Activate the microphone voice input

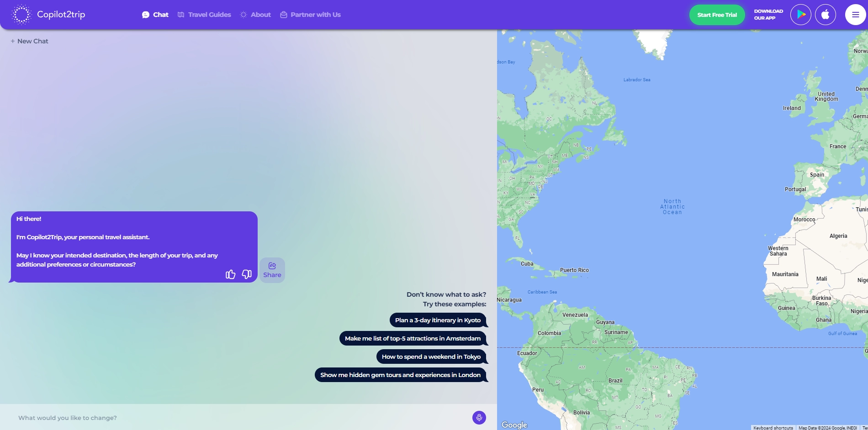479,418
